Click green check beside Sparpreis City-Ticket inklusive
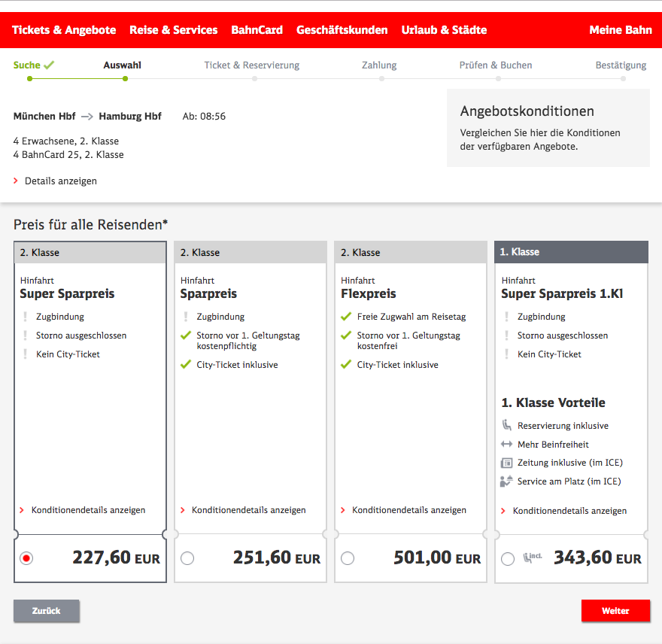Viewport: 662px width, 644px height. click(x=186, y=365)
